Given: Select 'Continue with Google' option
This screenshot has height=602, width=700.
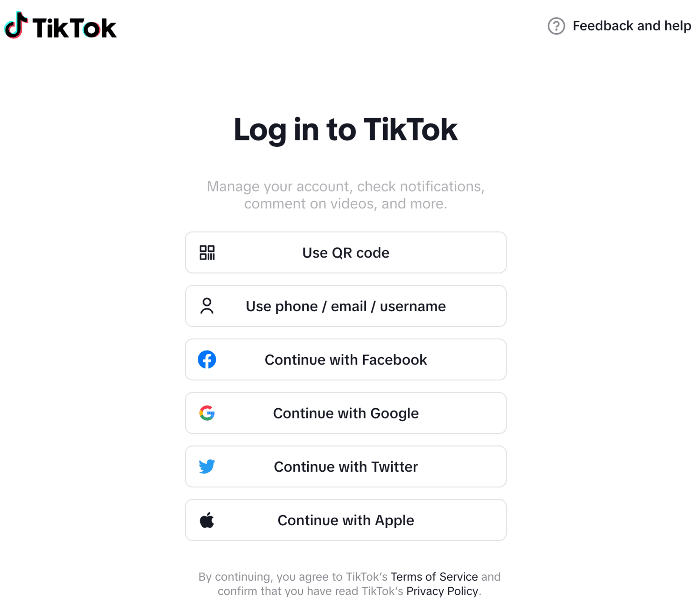Looking at the screenshot, I should coord(346,413).
